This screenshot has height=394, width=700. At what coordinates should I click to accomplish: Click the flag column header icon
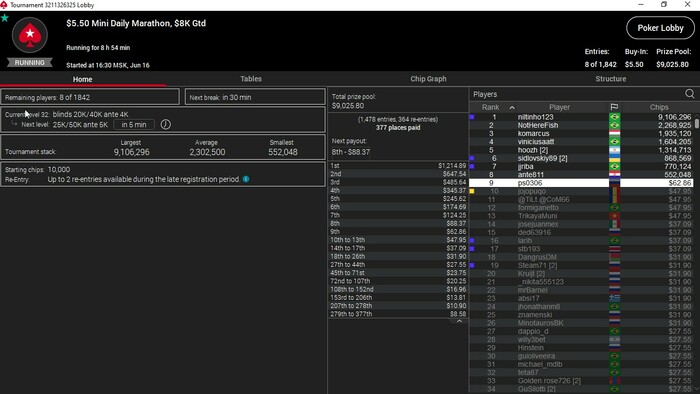pyautogui.click(x=614, y=107)
